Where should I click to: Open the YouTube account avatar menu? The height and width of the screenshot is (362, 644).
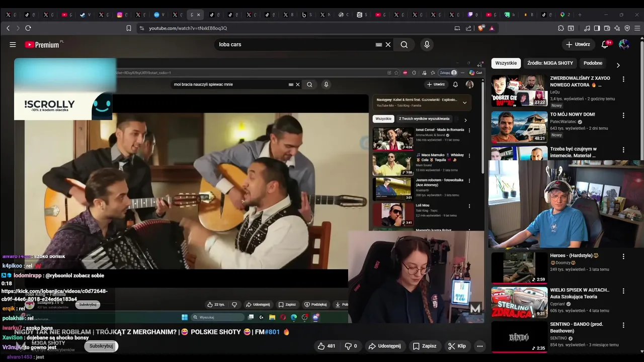[624, 44]
